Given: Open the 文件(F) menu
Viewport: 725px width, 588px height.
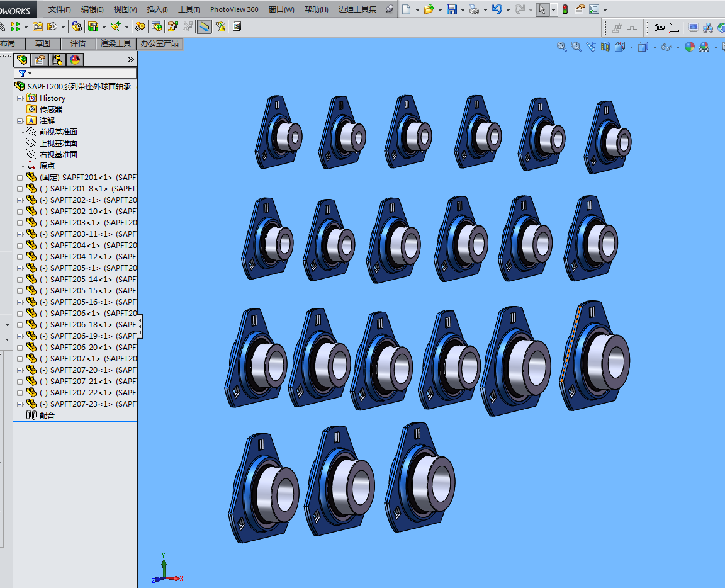Looking at the screenshot, I should 60,9.
